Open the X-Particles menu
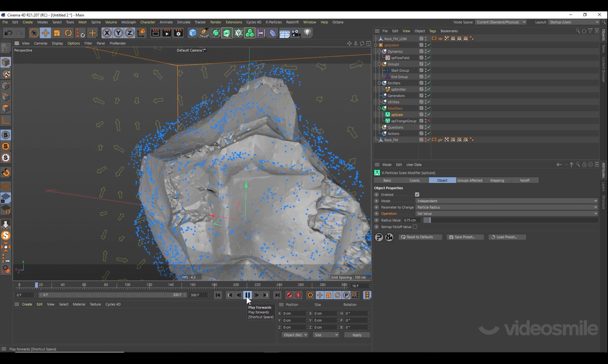The image size is (608, 364). point(273,22)
